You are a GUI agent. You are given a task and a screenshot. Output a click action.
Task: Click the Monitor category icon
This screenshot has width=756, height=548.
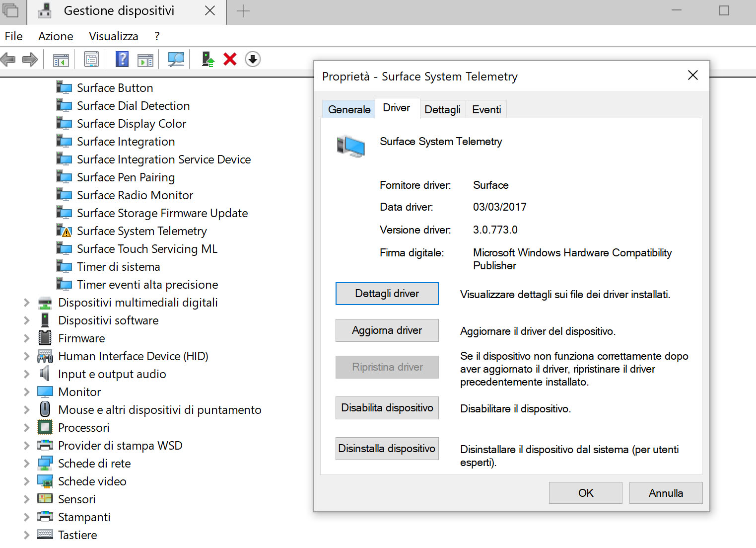[45, 391]
